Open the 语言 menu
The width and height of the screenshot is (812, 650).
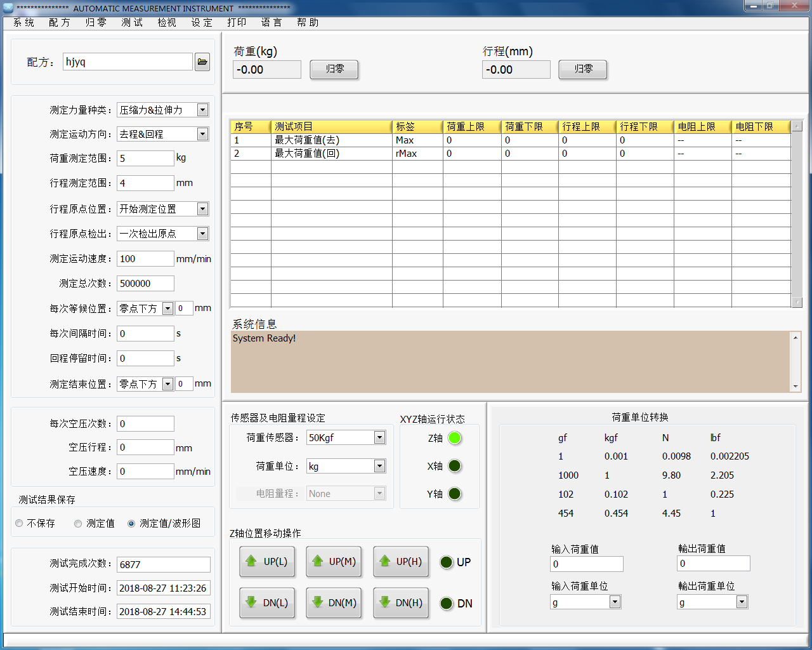point(272,22)
